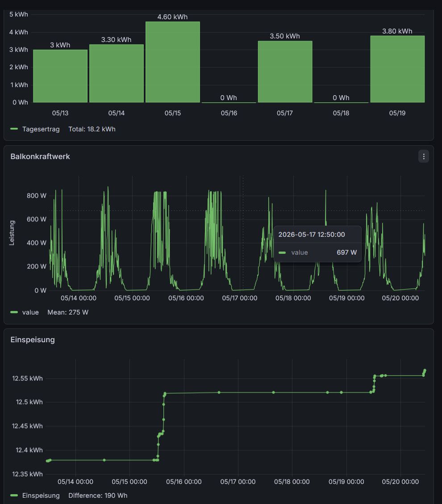Click the tooltip timestamp 2026-05-17 12:50:00

coord(312,235)
